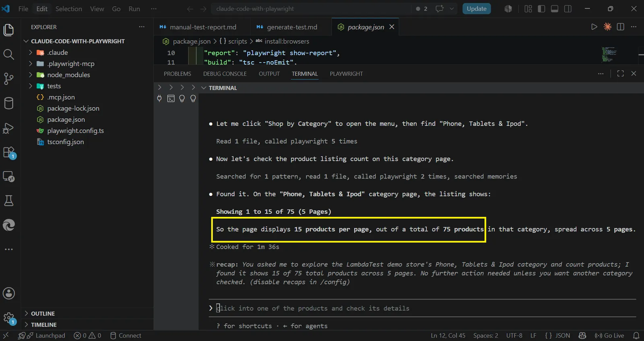Click the Update button in title bar
The width and height of the screenshot is (644, 341).
pyautogui.click(x=477, y=8)
